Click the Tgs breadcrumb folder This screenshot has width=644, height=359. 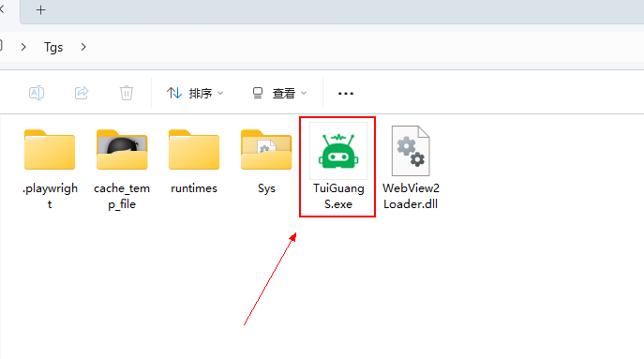point(53,47)
